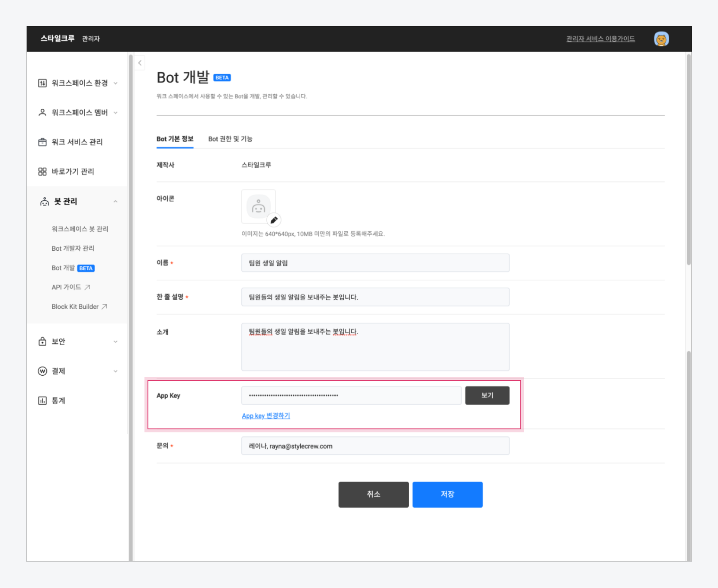Click the statistics chart icon

pyautogui.click(x=42, y=400)
